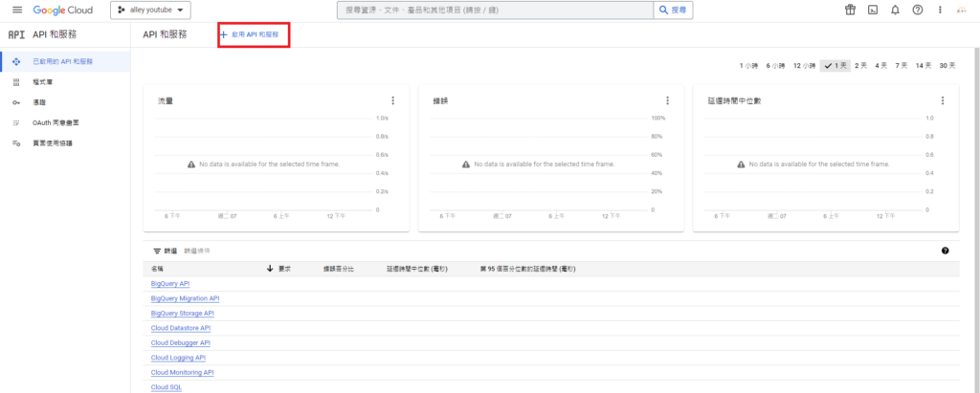Open 已啟用的 API 和服務 in sidebar
This screenshot has width=980, height=393.
click(63, 61)
